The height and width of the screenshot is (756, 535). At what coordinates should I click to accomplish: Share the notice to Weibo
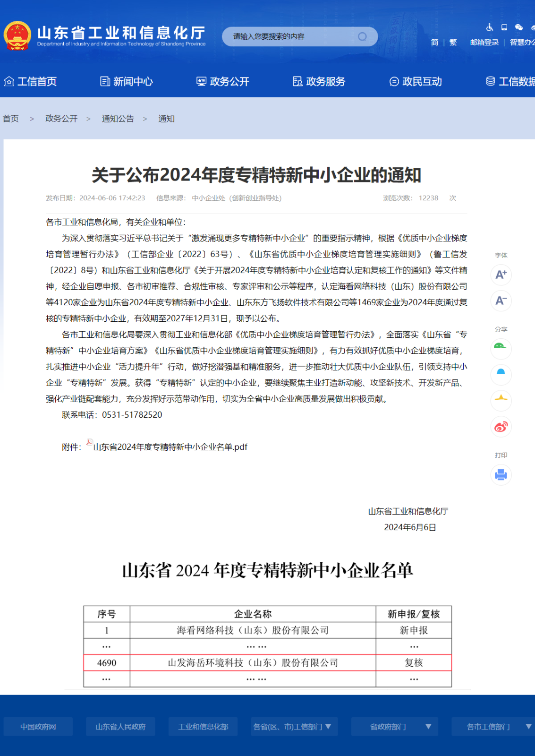point(501,427)
